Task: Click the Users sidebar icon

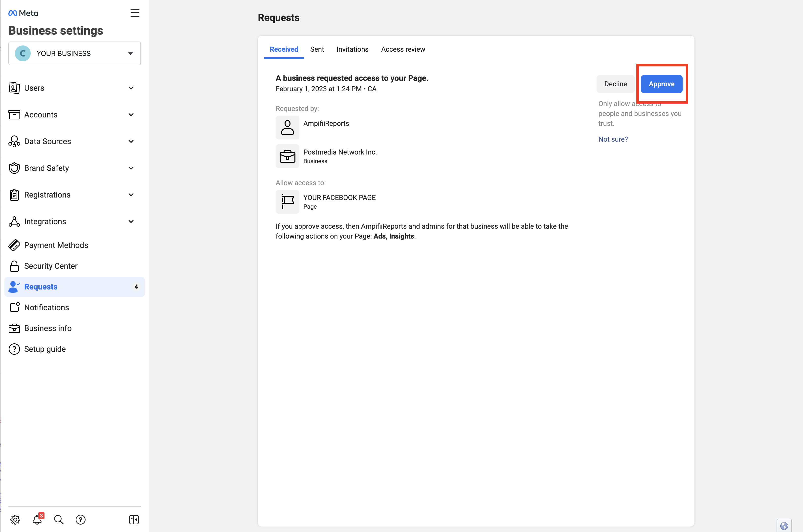Action: [x=14, y=88]
